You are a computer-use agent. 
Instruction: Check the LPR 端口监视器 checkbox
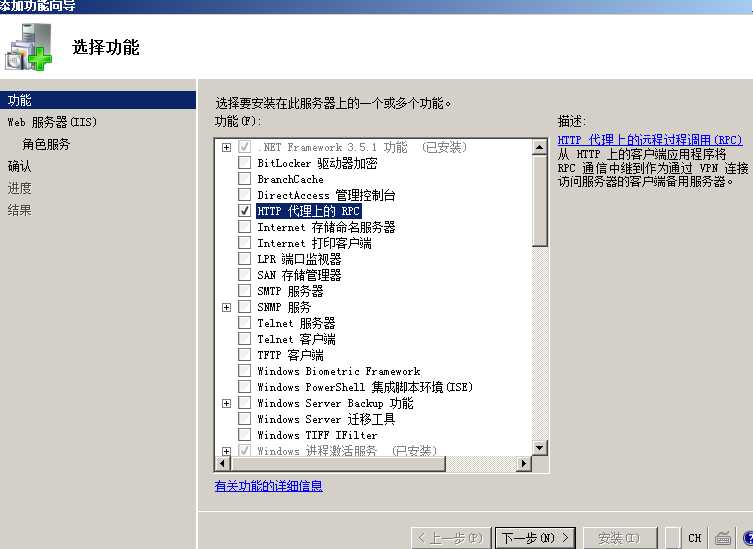(x=244, y=258)
